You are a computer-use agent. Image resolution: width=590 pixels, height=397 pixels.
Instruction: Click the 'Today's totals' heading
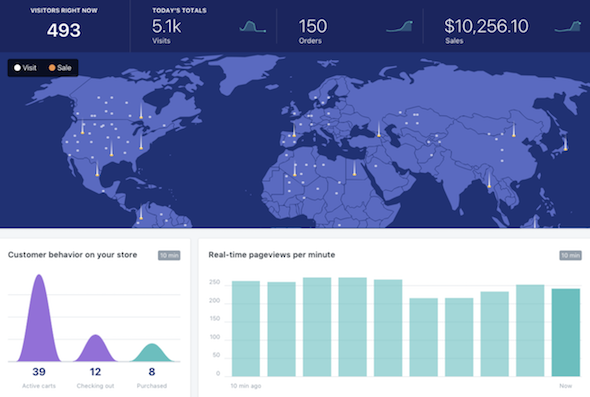(179, 11)
